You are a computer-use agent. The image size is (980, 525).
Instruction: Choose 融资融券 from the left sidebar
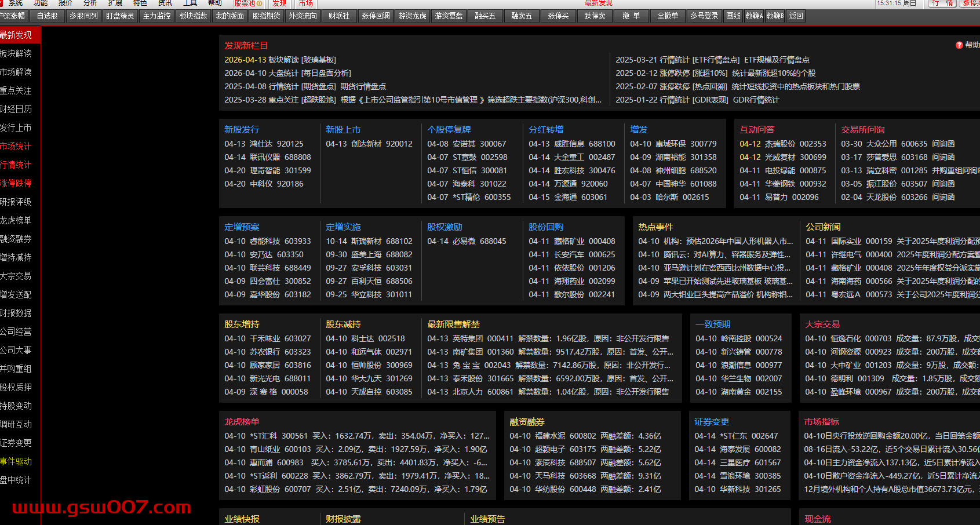[16, 239]
